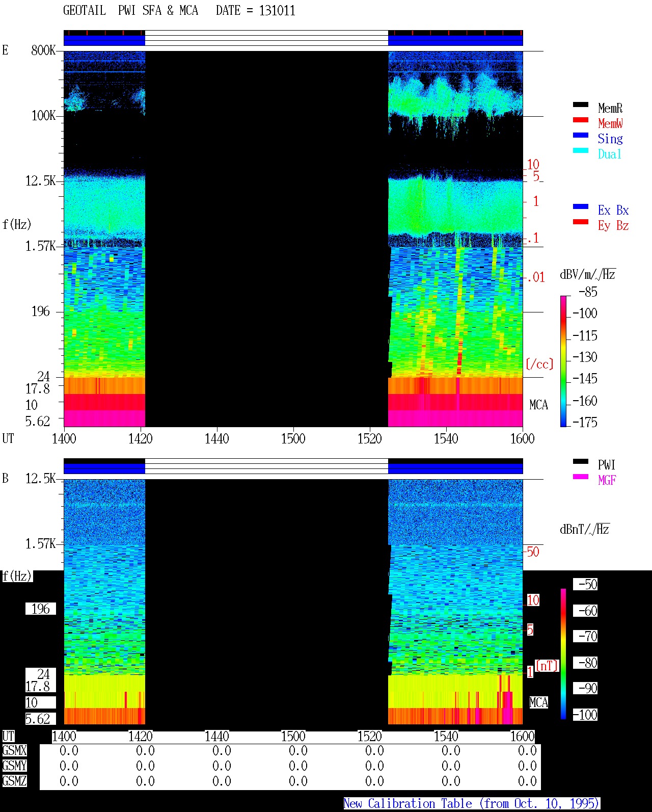
Task: Click the f(Hz) label on the E panel
Action: (x=17, y=224)
